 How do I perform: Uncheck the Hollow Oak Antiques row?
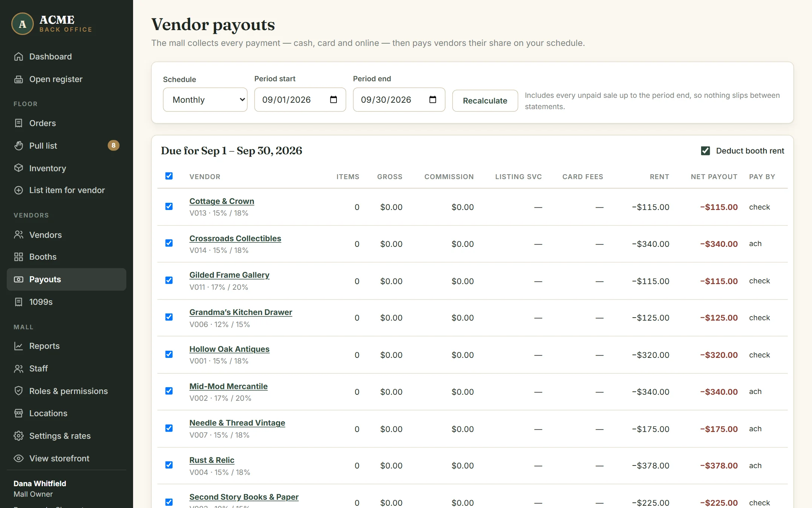click(169, 354)
